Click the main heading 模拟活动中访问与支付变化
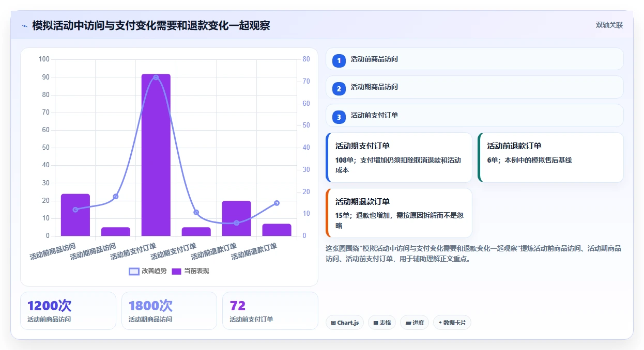644x350 pixels. click(151, 25)
